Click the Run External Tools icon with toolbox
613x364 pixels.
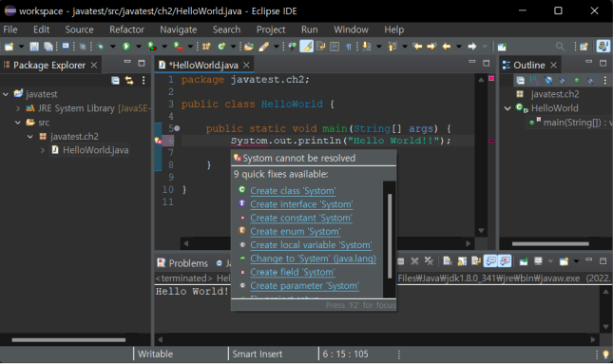coord(179,47)
